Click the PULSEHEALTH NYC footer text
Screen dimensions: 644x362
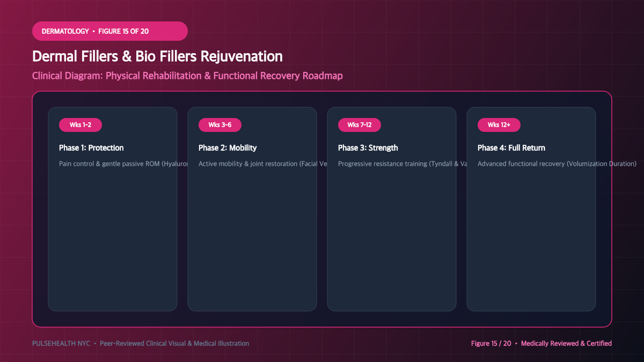pos(141,343)
